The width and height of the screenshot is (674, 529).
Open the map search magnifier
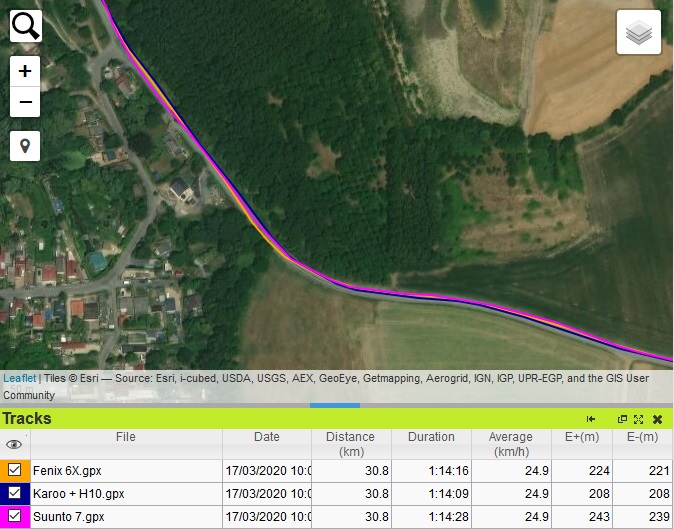point(25,25)
